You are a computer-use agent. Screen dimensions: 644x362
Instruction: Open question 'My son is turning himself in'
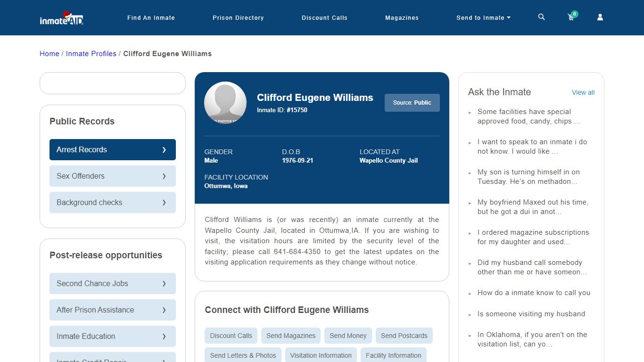coord(528,177)
